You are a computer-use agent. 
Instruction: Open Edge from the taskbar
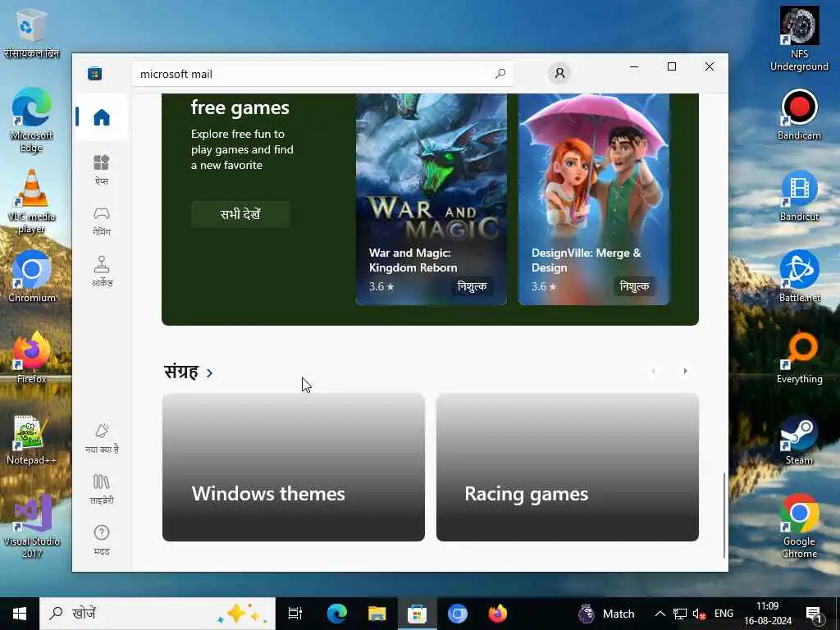(x=337, y=614)
